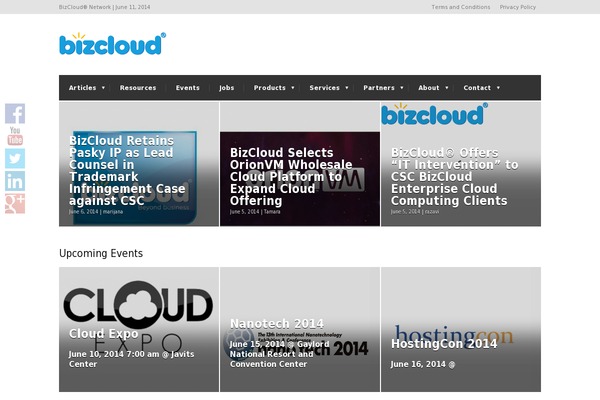The width and height of the screenshot is (600, 400).
Task: Click the 'June 5, 2014 | Tamara' byline
Action: tap(255, 211)
